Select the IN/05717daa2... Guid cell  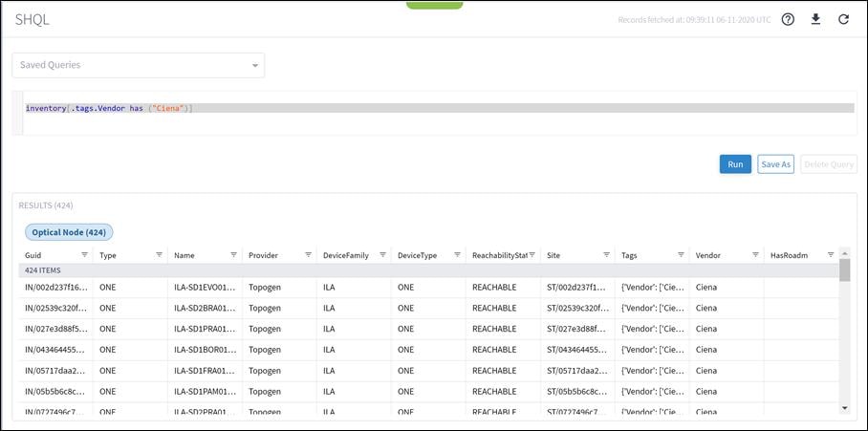tap(55, 371)
